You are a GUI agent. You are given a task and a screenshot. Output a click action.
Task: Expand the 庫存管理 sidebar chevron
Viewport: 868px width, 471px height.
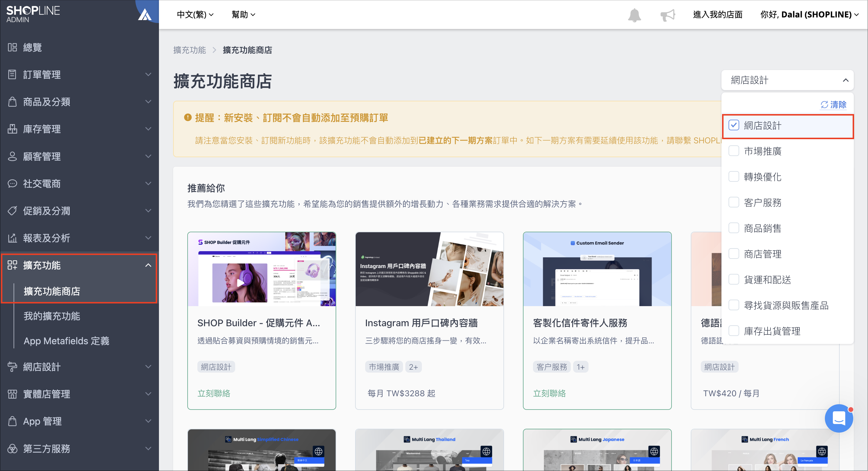click(x=148, y=129)
